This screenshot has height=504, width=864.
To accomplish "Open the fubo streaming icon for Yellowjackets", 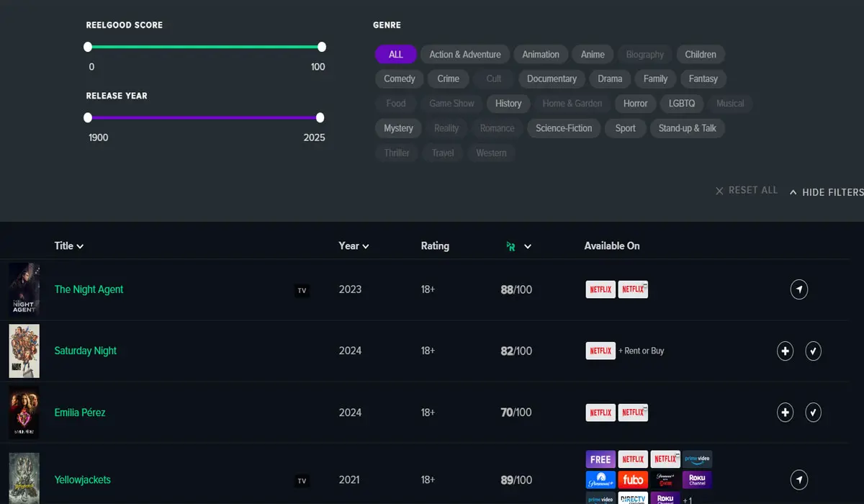I will 633,480.
